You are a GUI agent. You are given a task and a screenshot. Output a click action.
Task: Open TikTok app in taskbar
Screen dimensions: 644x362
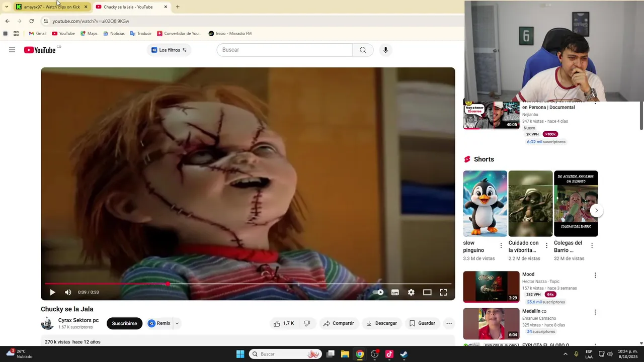pyautogui.click(x=389, y=354)
